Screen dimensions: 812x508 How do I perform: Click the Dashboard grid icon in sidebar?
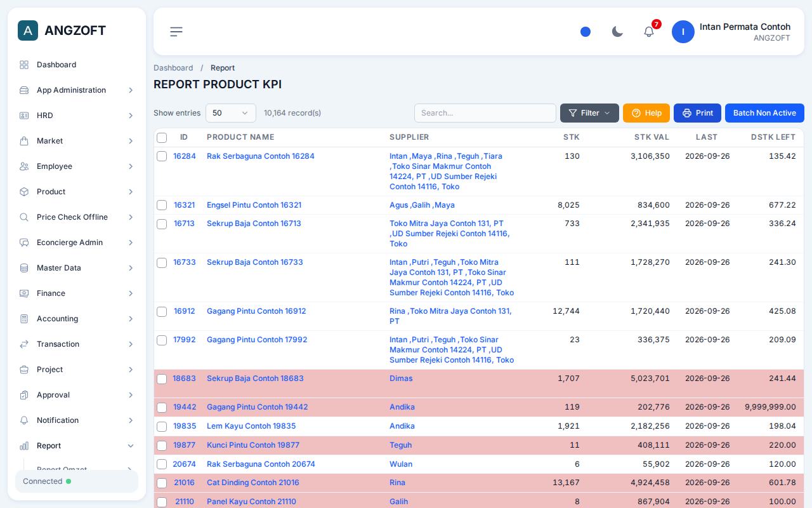point(24,65)
